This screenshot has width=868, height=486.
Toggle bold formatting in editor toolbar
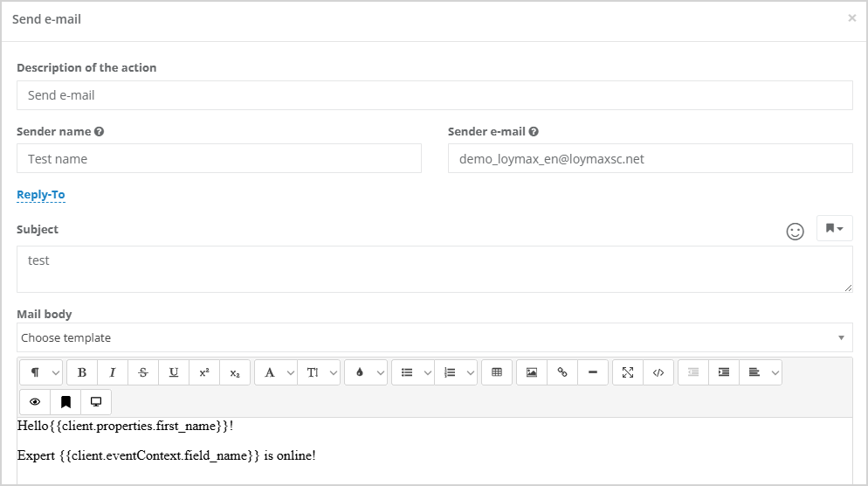click(82, 372)
